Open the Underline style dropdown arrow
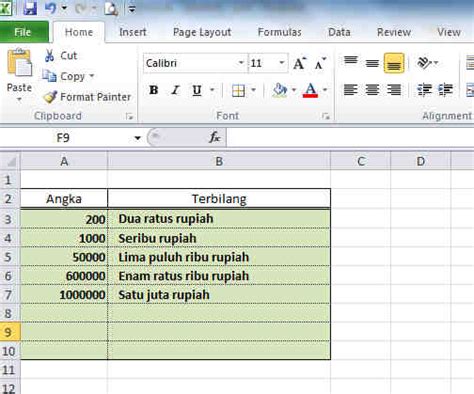Viewport: 474px width, 394px height. pyautogui.click(x=212, y=90)
